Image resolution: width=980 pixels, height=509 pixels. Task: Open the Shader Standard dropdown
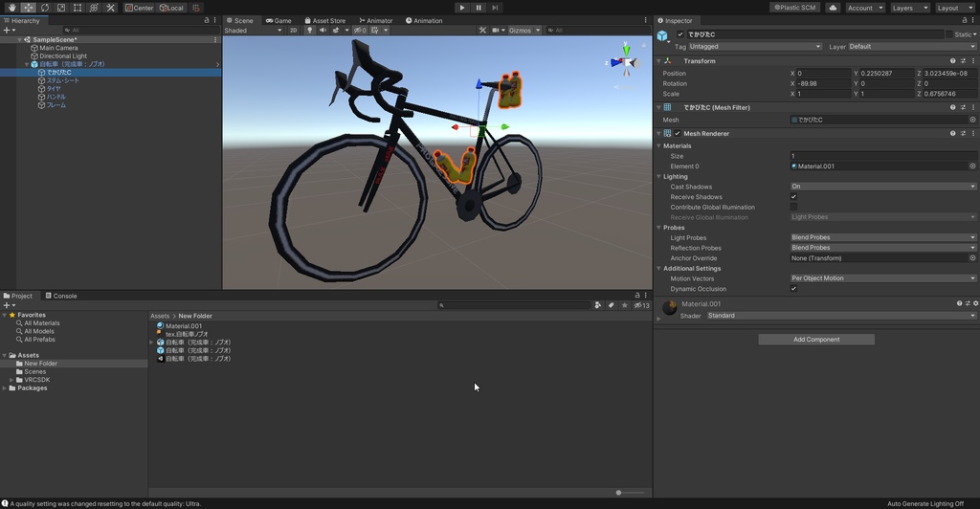[841, 316]
